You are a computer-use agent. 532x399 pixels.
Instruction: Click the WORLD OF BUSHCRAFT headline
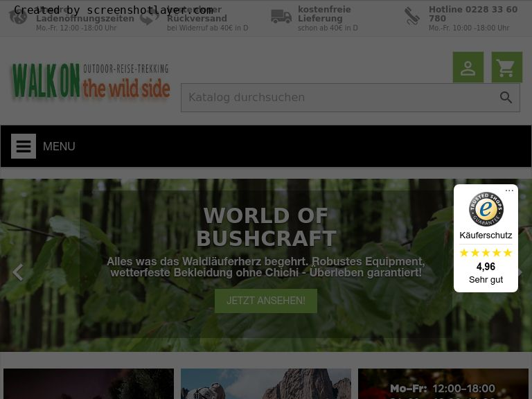(x=266, y=227)
